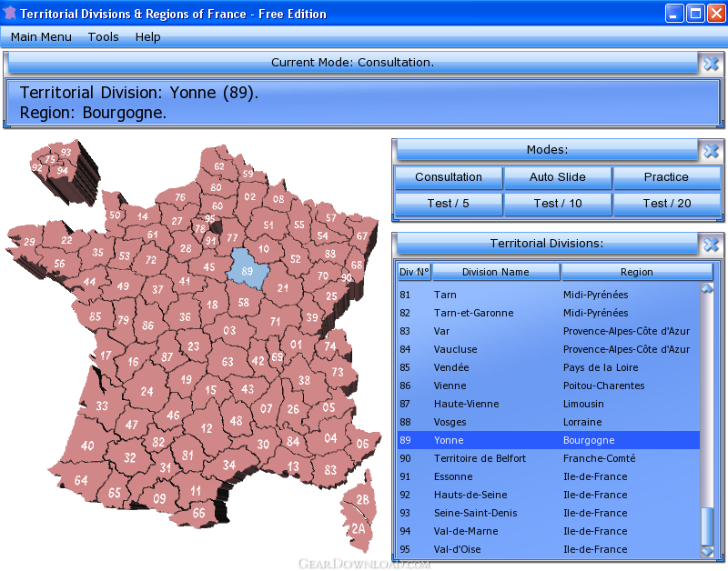Viewport: 728px width, 571px height.
Task: Click the list scroll down arrow
Action: [x=707, y=551]
